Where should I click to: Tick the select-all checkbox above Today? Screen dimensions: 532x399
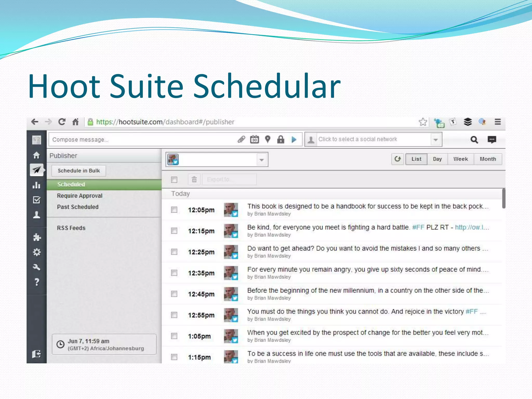(x=174, y=179)
